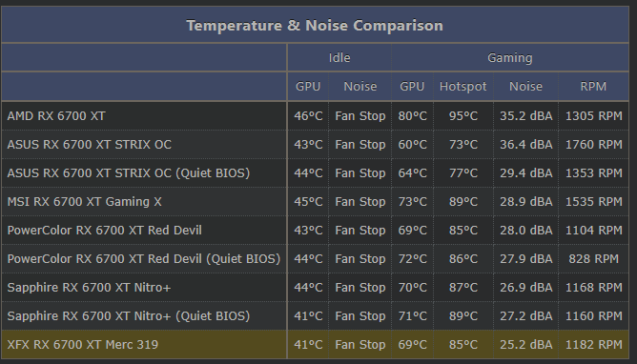This screenshot has width=637, height=364.
Task: Select the Sapphire RX 6700 XT Nitro+ label
Action: pos(89,288)
